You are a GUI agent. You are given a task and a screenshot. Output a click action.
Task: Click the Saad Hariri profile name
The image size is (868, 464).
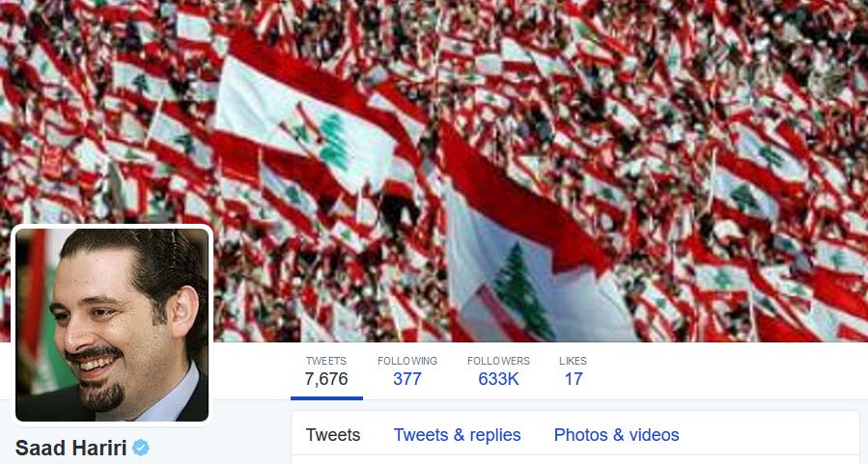click(70, 448)
